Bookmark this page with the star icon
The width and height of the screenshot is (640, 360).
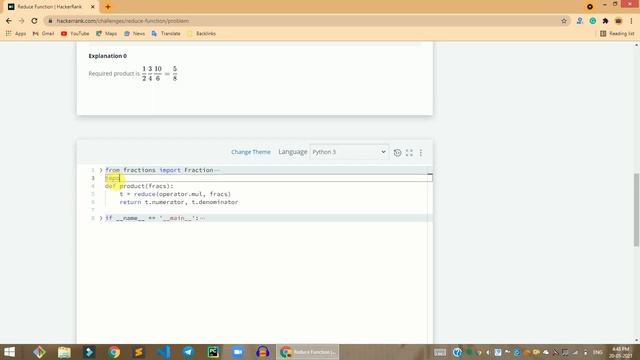[564, 21]
